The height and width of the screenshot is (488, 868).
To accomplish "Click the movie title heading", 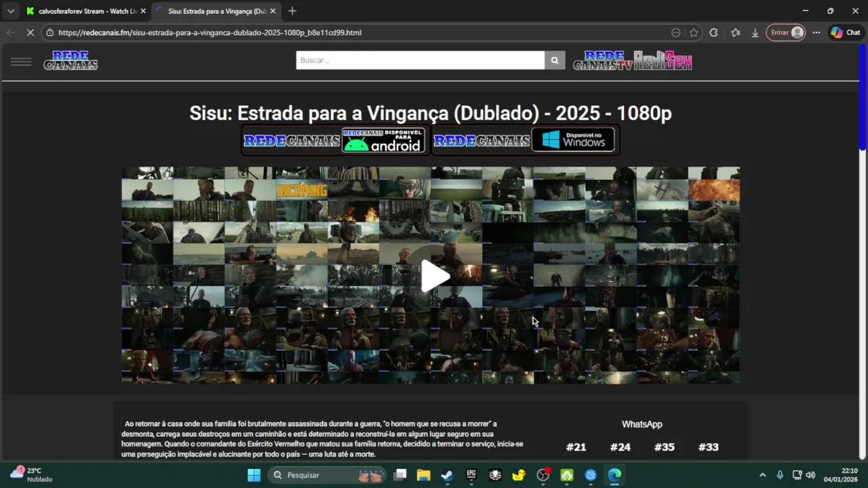I will pos(431,113).
